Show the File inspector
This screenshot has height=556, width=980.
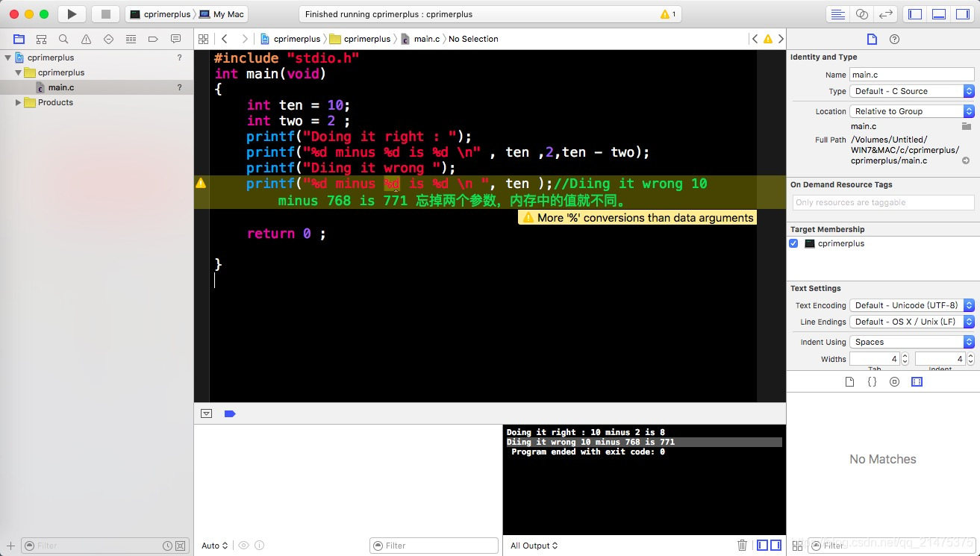872,39
